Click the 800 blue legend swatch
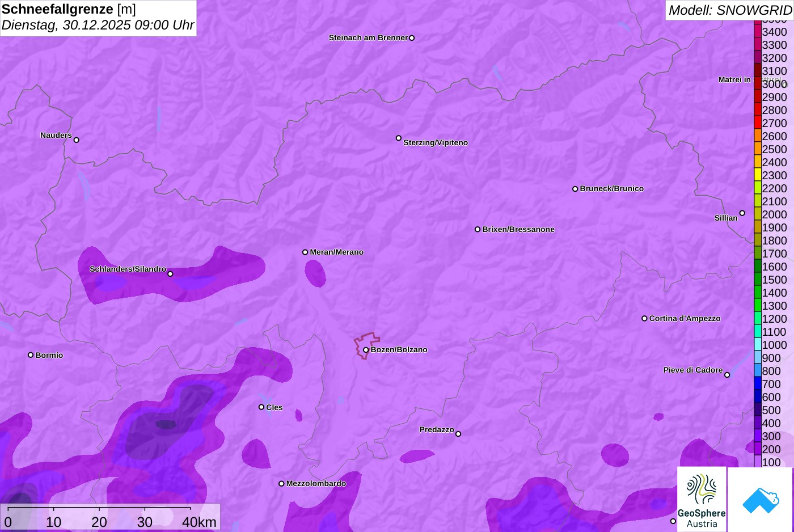Image resolution: width=794 pixels, height=532 pixels. [758, 370]
